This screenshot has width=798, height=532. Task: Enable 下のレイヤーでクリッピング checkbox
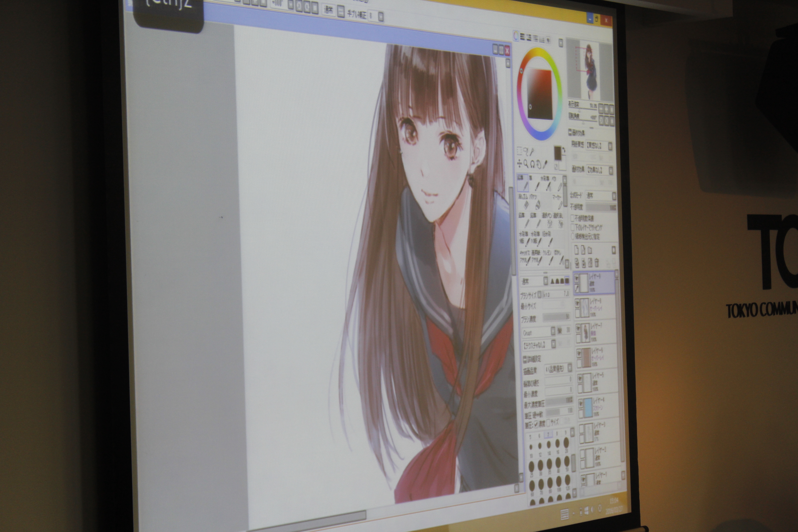click(573, 228)
